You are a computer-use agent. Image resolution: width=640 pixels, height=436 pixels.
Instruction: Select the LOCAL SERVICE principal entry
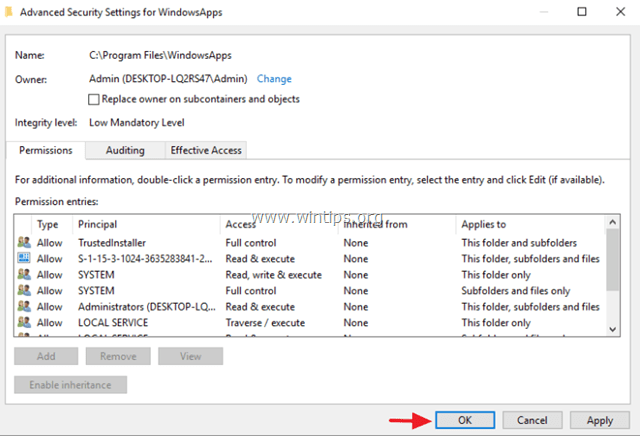coord(113,323)
